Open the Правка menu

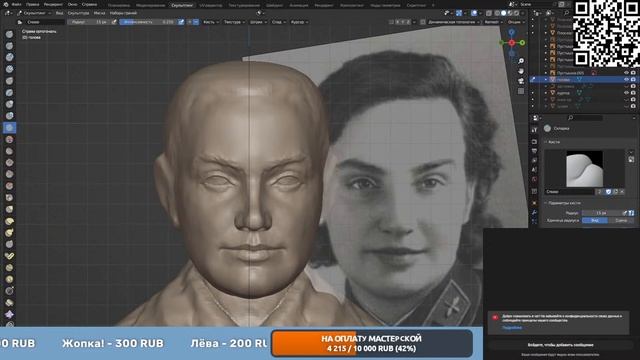pyautogui.click(x=33, y=4)
